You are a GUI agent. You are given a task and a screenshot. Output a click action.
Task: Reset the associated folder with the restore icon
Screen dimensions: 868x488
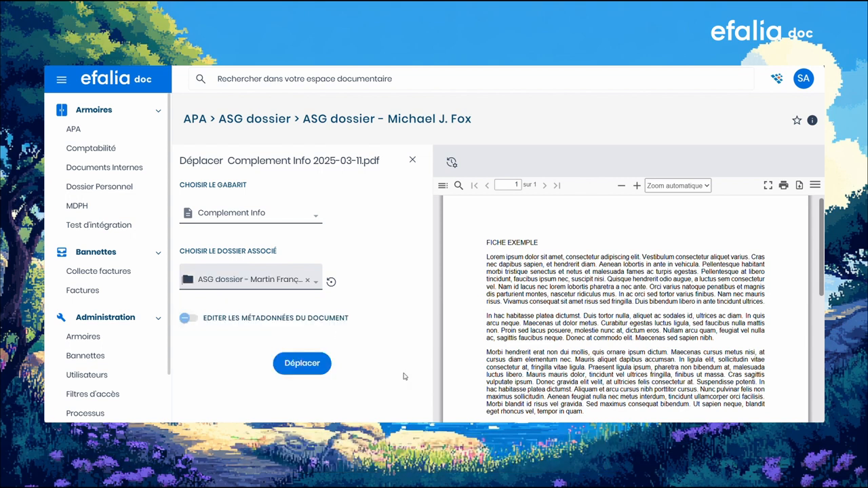coord(331,282)
